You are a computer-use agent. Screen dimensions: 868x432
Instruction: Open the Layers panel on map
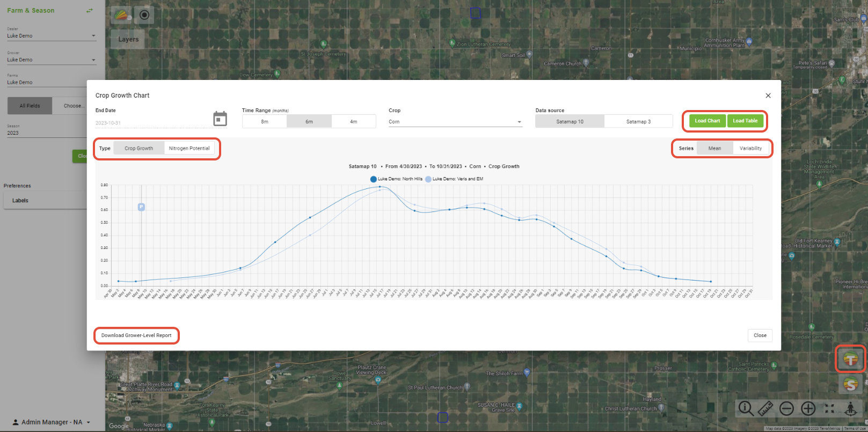click(x=128, y=39)
